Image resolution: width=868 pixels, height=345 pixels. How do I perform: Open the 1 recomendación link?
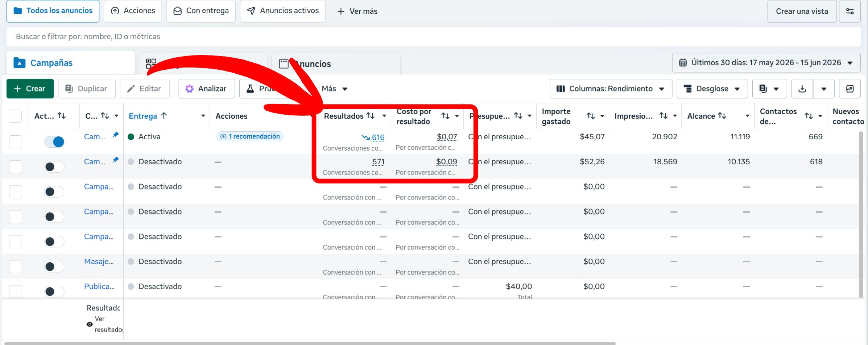pos(250,136)
